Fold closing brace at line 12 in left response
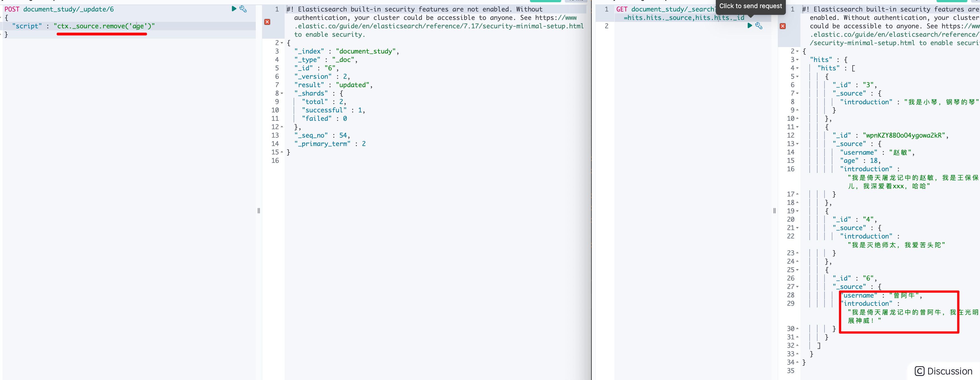This screenshot has width=980, height=380. [282, 127]
